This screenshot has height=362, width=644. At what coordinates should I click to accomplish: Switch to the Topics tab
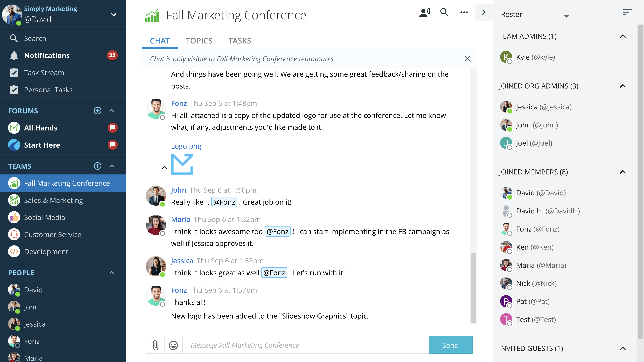pyautogui.click(x=199, y=41)
